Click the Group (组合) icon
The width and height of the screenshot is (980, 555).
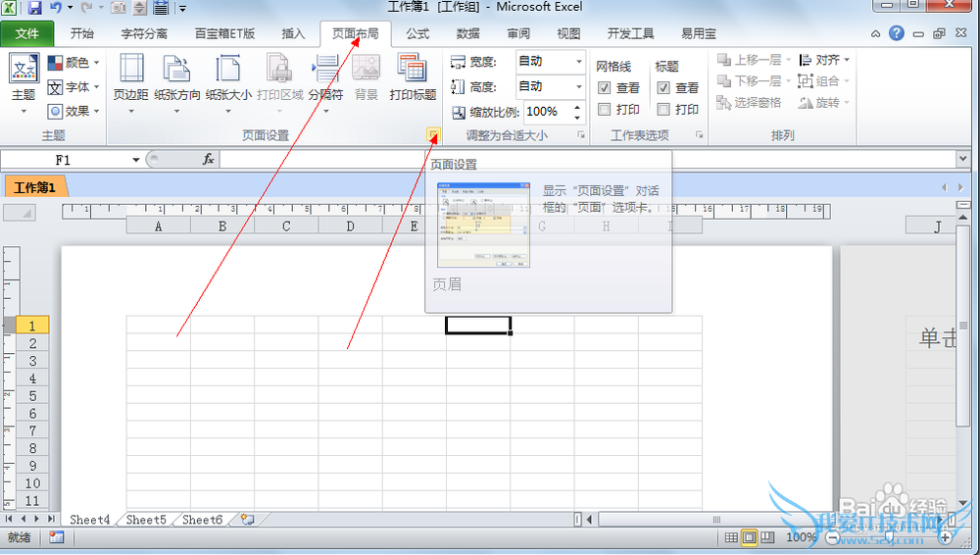point(806,81)
